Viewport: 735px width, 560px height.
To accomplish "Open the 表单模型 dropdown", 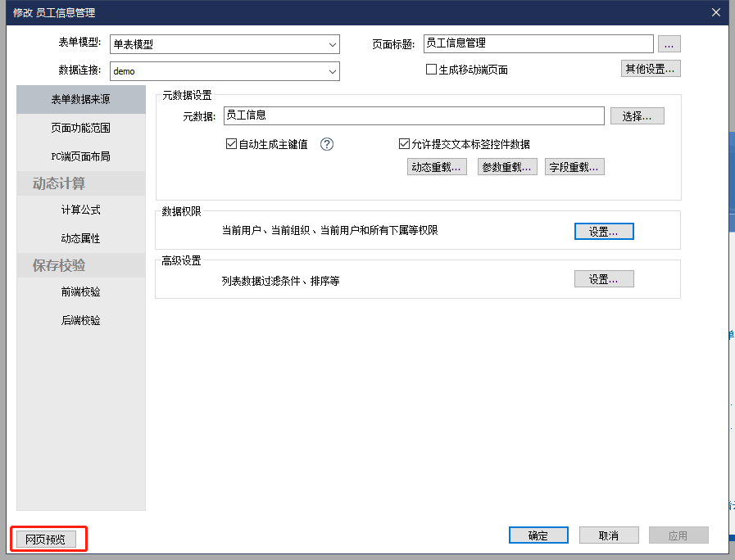I will [224, 44].
